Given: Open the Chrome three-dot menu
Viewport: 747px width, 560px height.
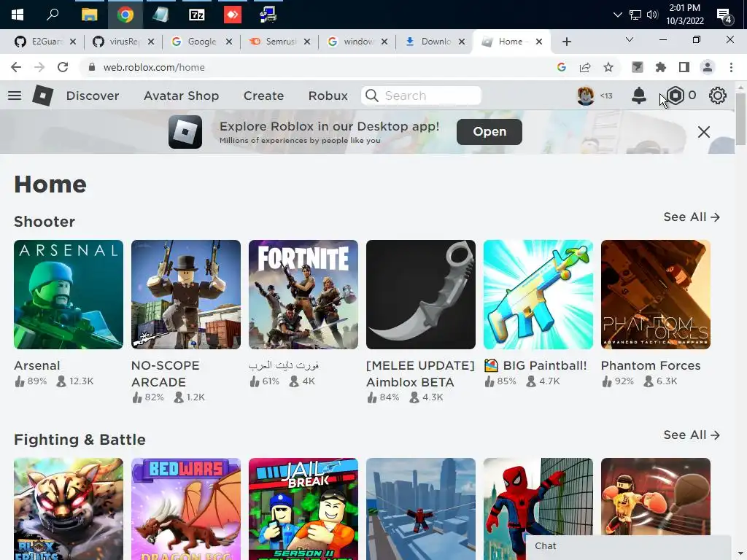Looking at the screenshot, I should [x=731, y=67].
